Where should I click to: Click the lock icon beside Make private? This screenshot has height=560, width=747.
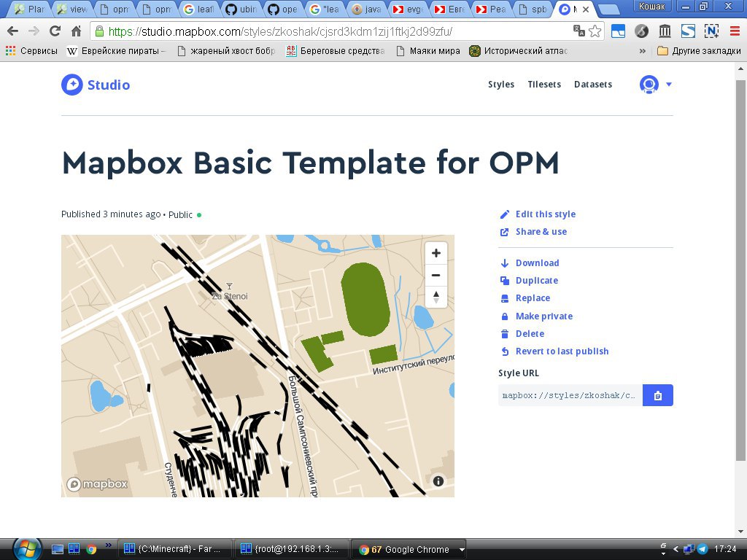point(505,316)
